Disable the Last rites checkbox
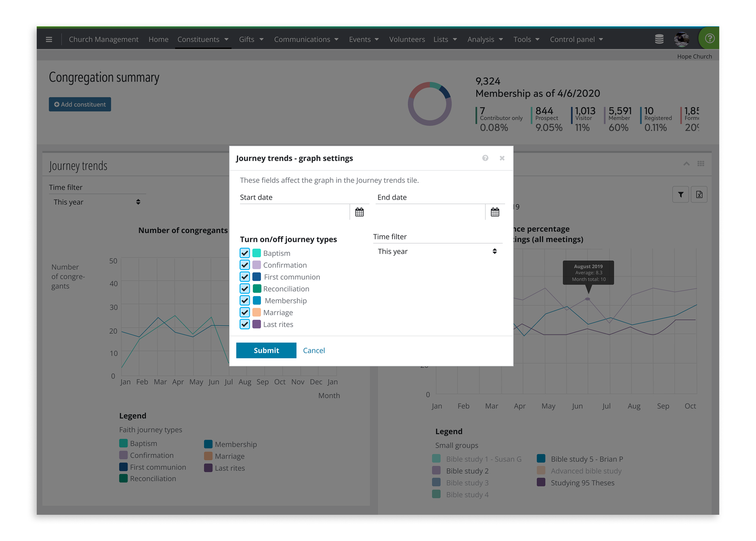 click(x=245, y=324)
